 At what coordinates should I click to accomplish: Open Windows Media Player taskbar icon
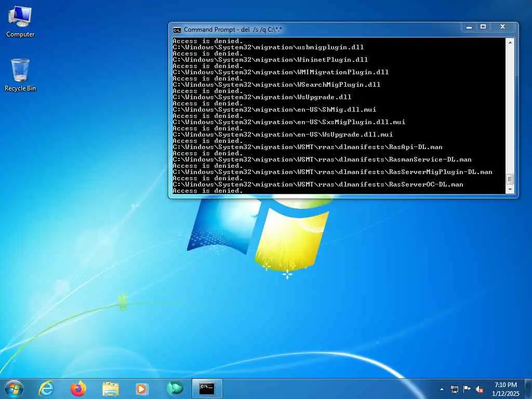tap(141, 389)
